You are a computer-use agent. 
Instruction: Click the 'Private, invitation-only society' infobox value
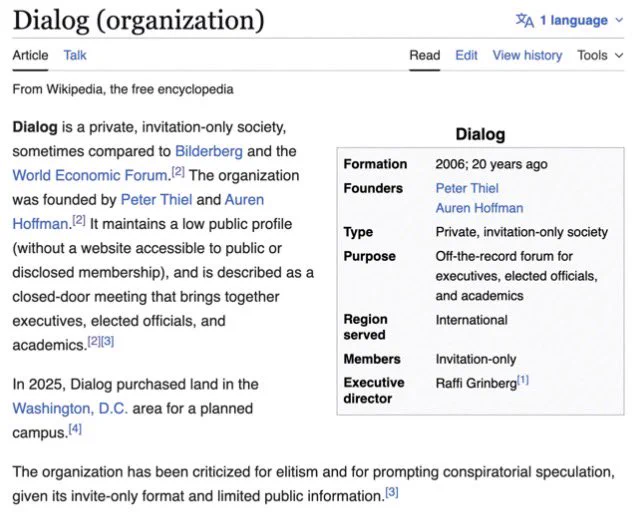pyautogui.click(x=522, y=232)
